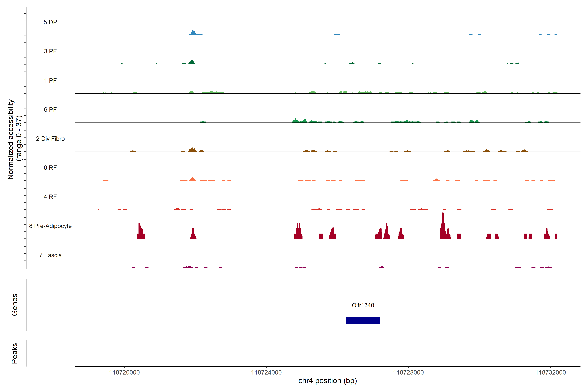Click the 118728000 axis tick label
This screenshot has width=588, height=392.
coord(408,373)
